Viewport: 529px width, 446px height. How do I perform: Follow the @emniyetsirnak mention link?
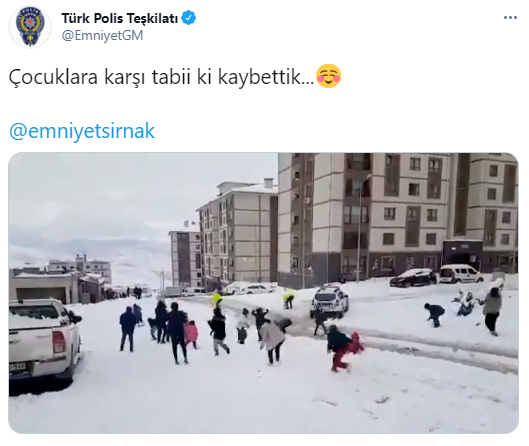(82, 131)
